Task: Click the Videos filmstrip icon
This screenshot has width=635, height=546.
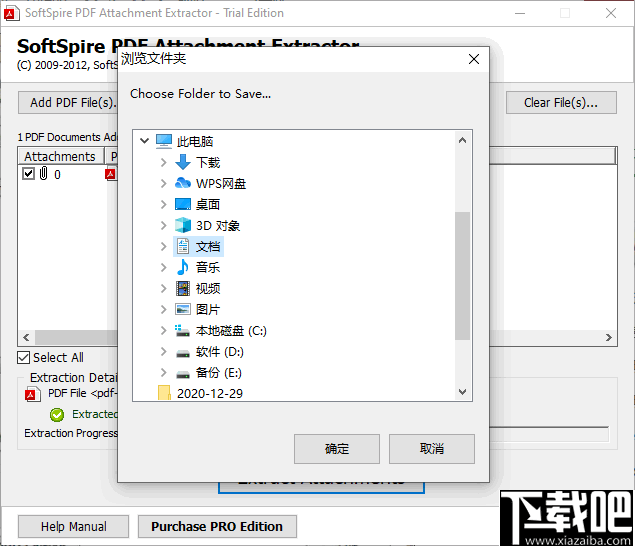Action: [183, 288]
